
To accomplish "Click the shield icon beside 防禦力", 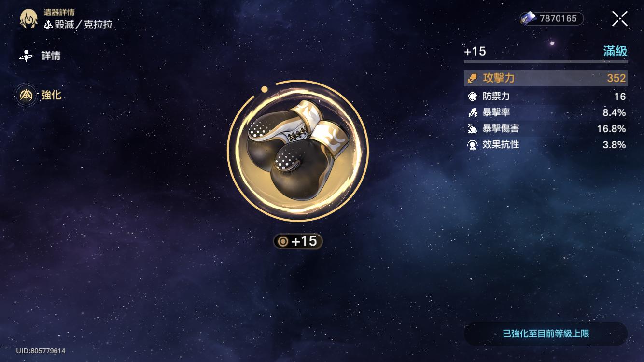I will [473, 97].
